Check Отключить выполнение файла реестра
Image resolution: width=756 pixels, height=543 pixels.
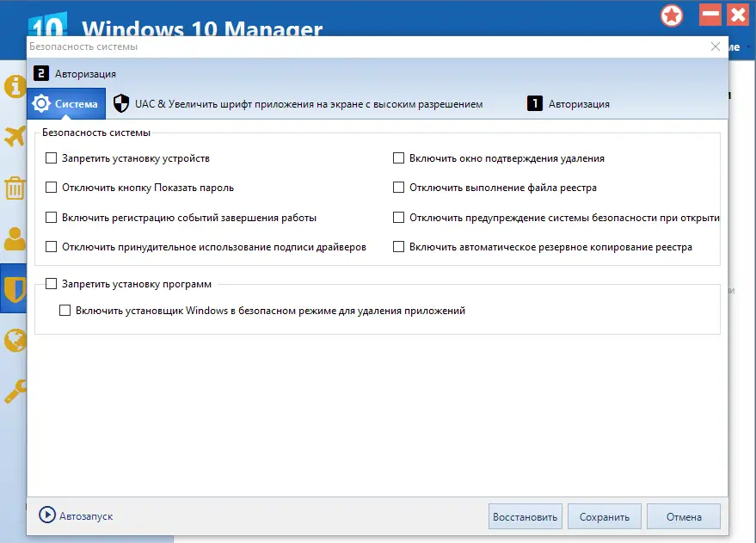click(x=399, y=187)
